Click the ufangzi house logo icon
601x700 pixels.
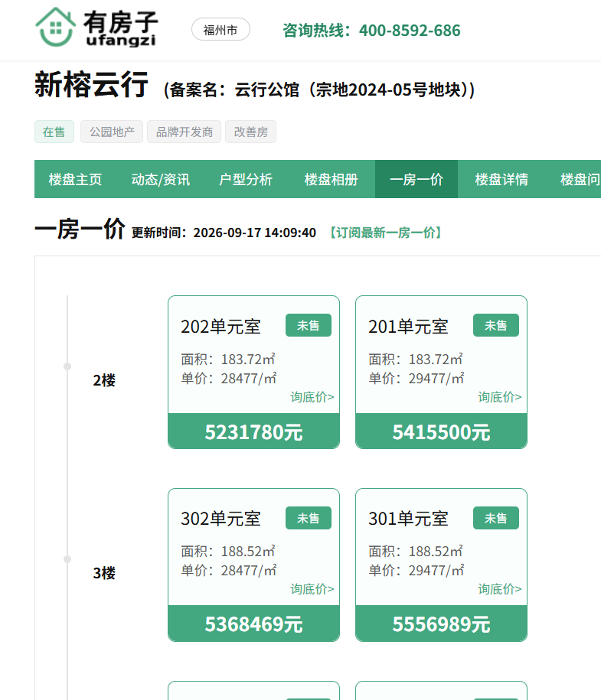[x=55, y=28]
